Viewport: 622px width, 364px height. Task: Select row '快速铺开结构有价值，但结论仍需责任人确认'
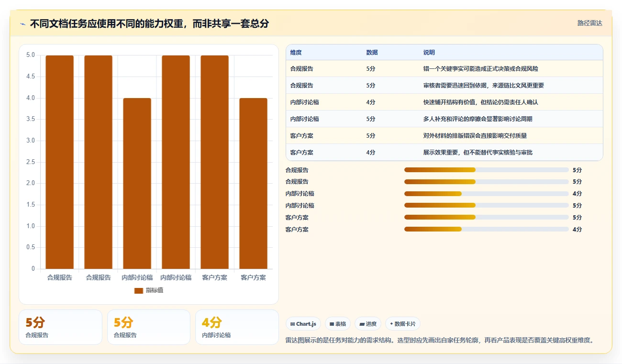[x=444, y=102]
